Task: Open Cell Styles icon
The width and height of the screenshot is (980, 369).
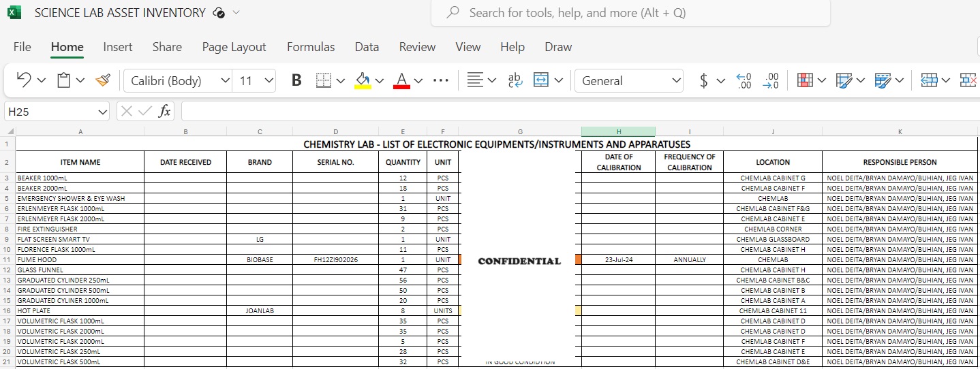Action: pyautogui.click(x=883, y=80)
